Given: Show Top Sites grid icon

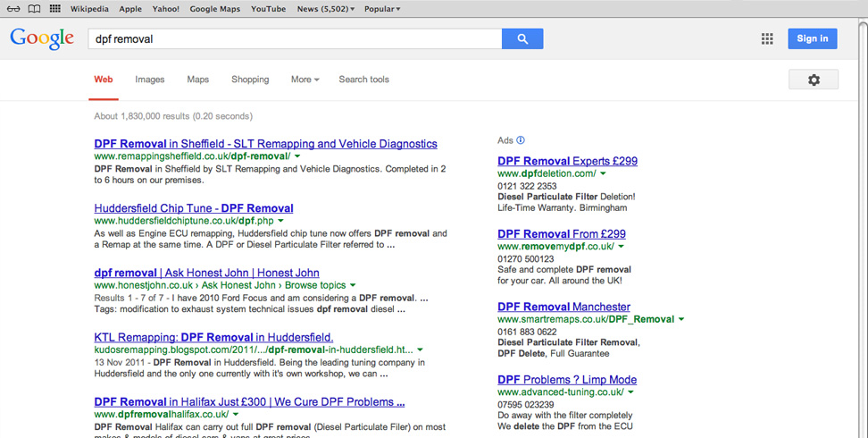Looking at the screenshot, I should [54, 9].
